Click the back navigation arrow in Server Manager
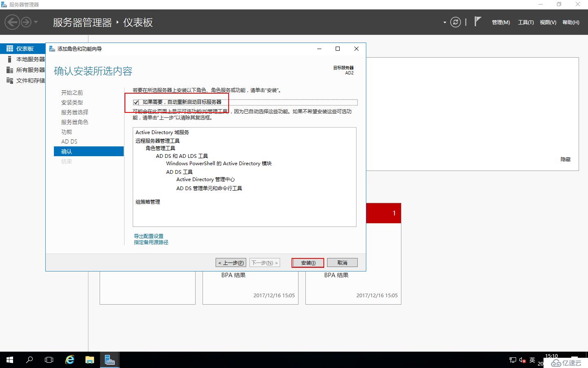 click(x=12, y=22)
